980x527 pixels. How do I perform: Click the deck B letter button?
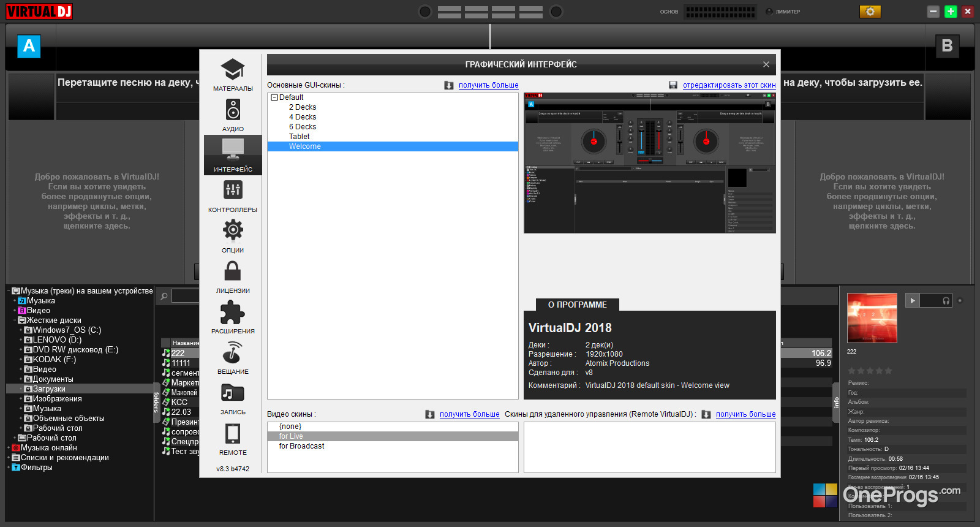point(947,46)
